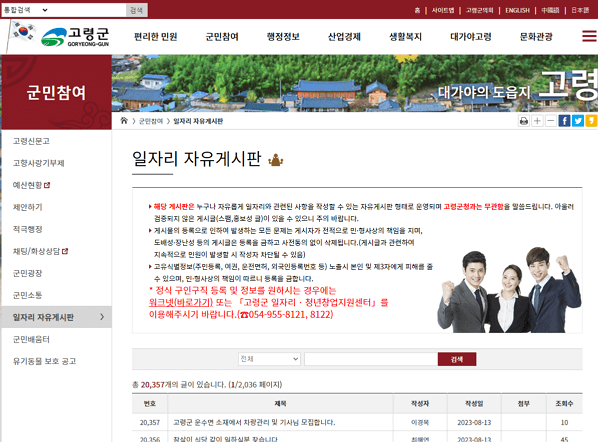The image size is (598, 442).
Task: Open 문화관광 menu
Action: coord(536,37)
